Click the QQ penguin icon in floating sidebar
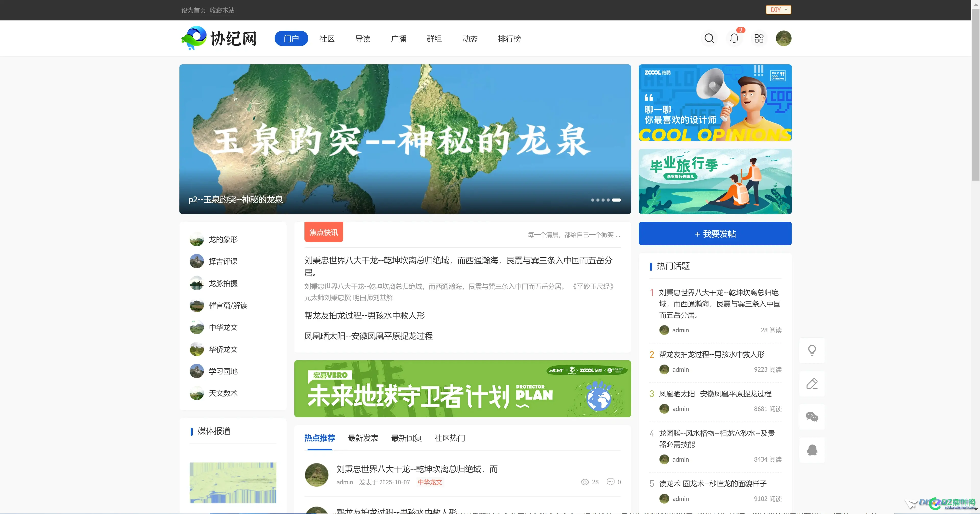This screenshot has height=514, width=980. [812, 450]
